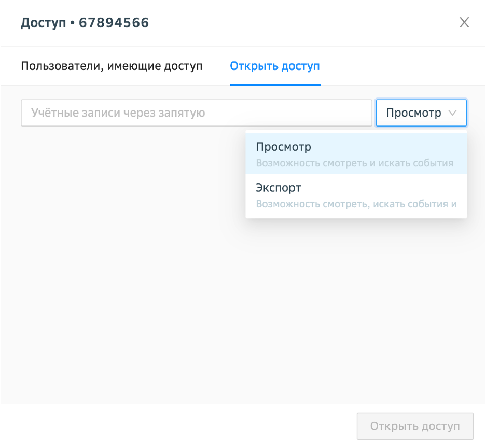Close the access dialog with the X icon
Screen dimensions: 486x448
pos(464,22)
